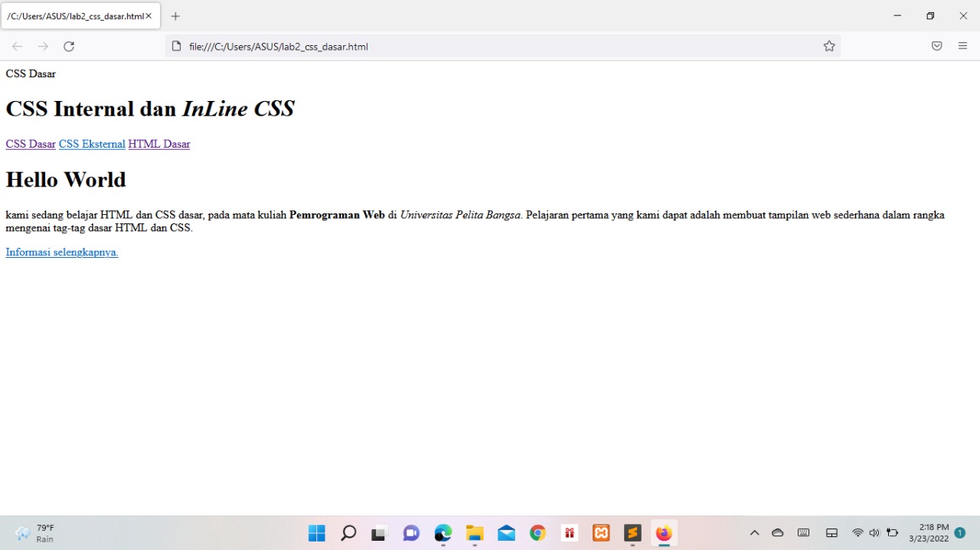
Task: Click the page file icon in address bar
Action: 176,47
